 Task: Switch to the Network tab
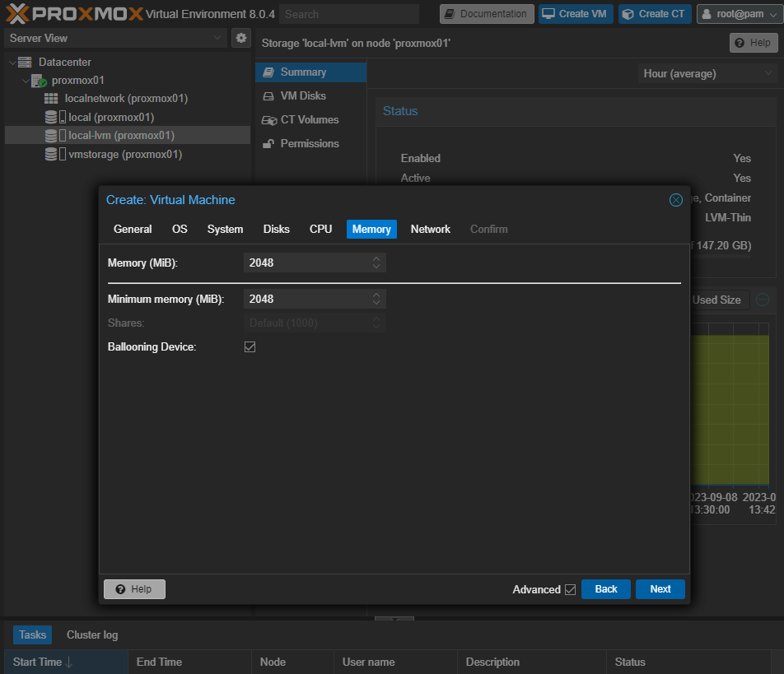tap(430, 229)
